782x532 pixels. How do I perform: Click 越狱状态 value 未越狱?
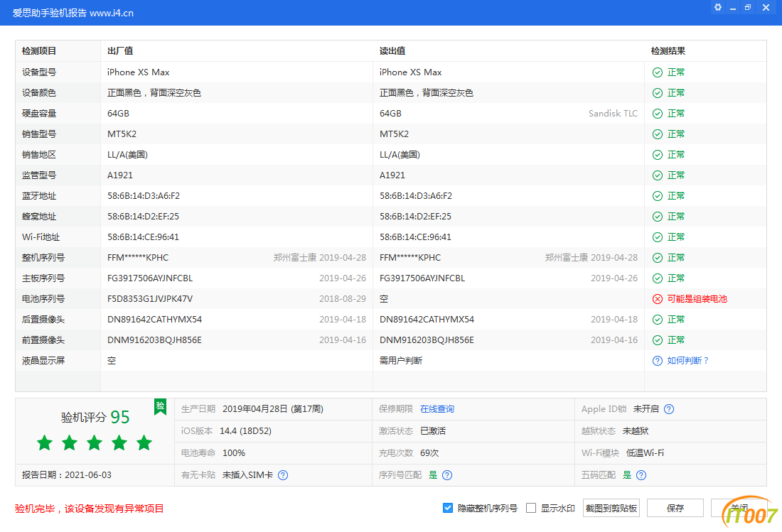tap(636, 431)
